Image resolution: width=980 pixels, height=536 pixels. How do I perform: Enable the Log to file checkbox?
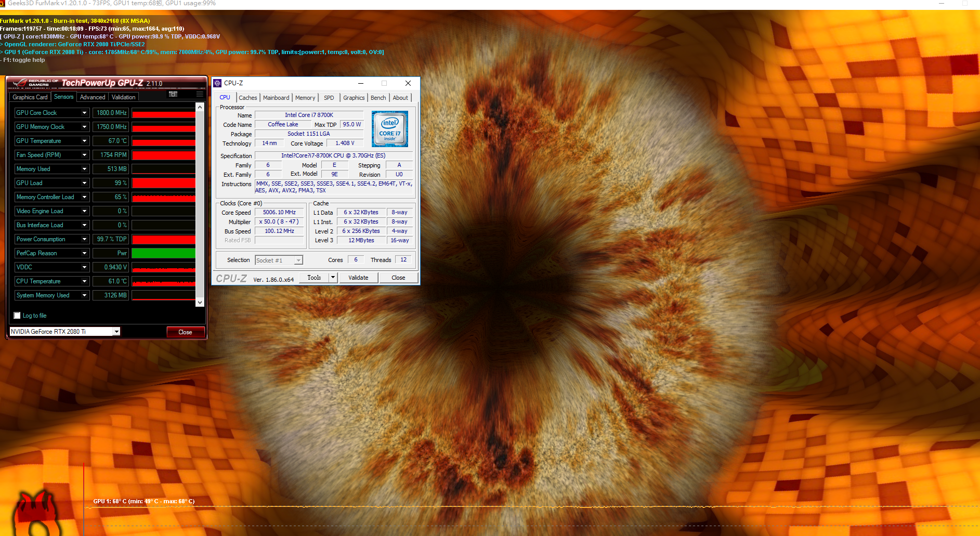[x=17, y=316]
